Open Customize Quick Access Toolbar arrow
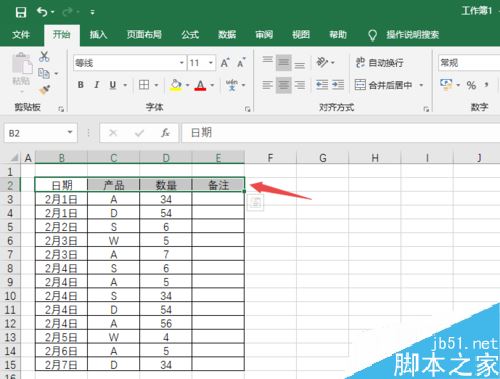Image resolution: width=500 pixels, height=379 pixels. (x=92, y=13)
